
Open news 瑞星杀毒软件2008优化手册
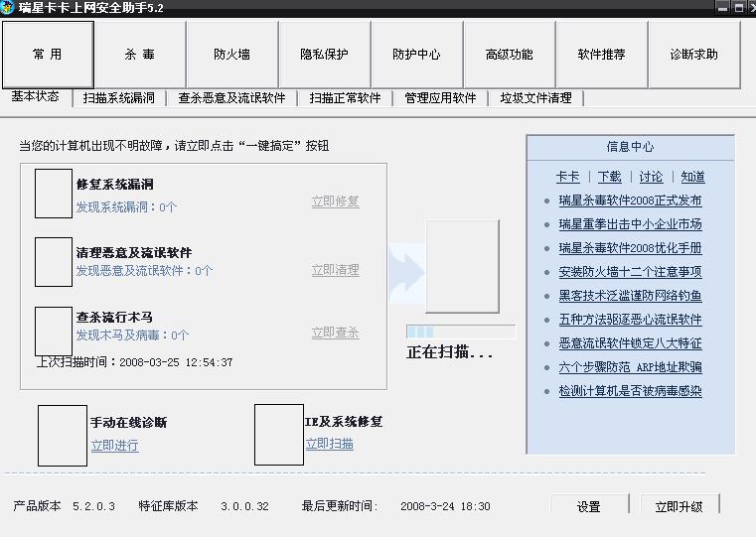point(630,248)
